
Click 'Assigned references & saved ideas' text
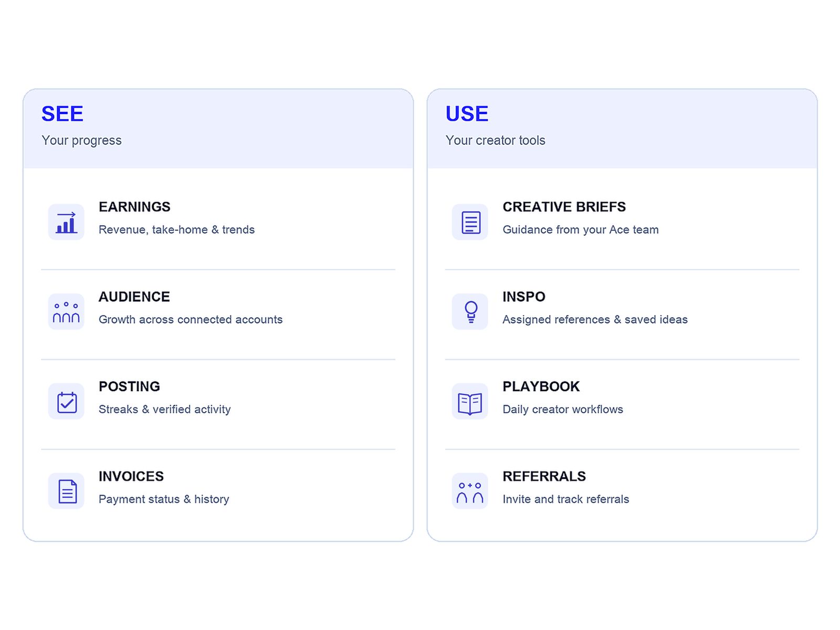(595, 319)
